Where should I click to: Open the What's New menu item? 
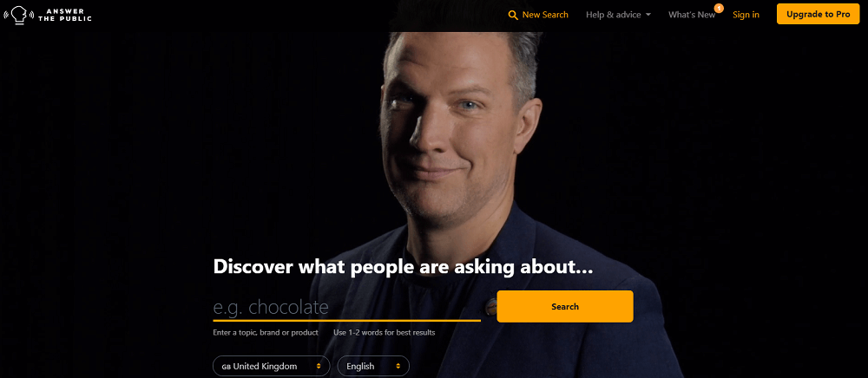click(692, 15)
